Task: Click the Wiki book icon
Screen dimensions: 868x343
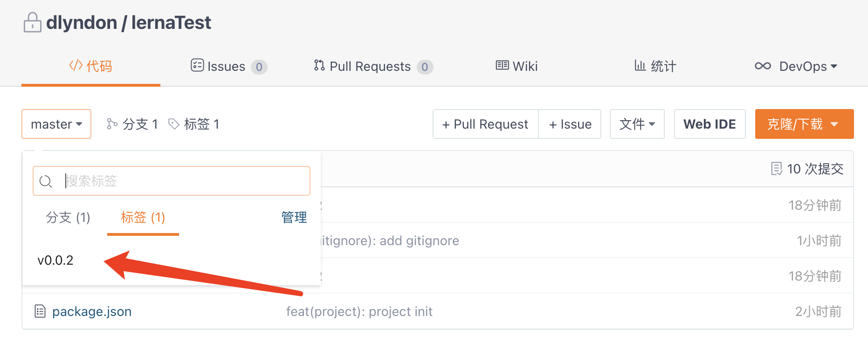Action: [x=502, y=65]
